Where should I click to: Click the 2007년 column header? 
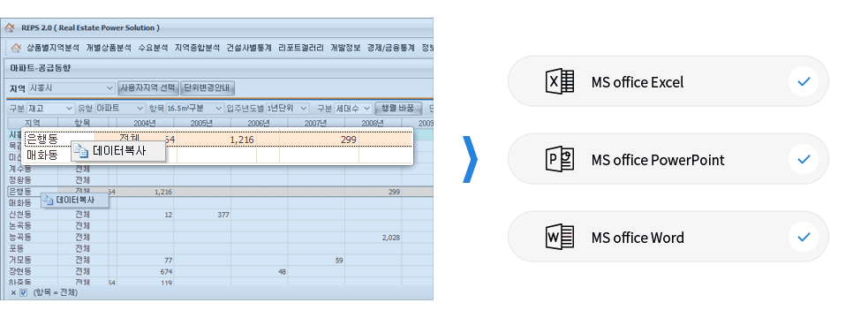pos(316,123)
